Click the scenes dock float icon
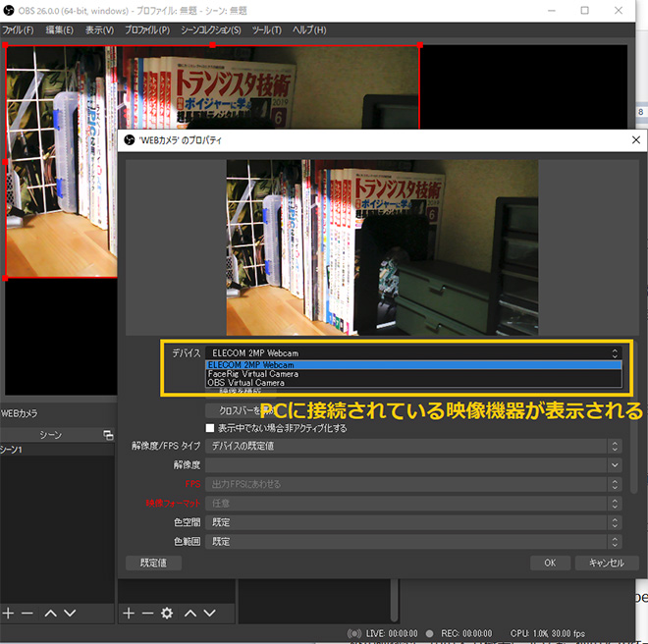648x644 pixels. pyautogui.click(x=108, y=435)
